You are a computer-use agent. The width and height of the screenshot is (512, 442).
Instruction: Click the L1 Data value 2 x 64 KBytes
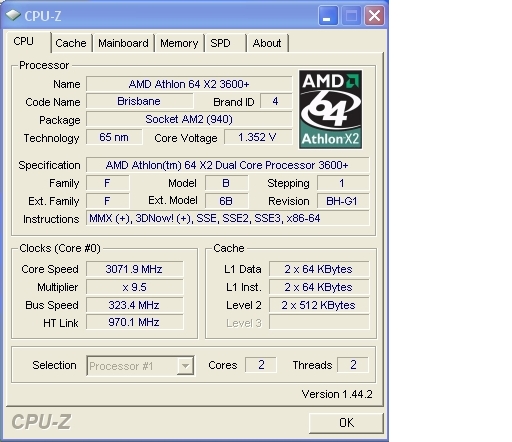pos(319,269)
